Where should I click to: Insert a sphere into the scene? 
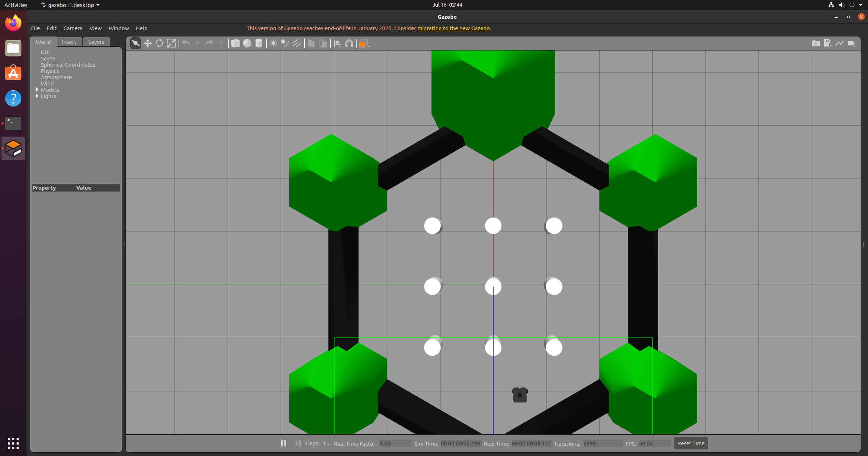[x=247, y=43]
